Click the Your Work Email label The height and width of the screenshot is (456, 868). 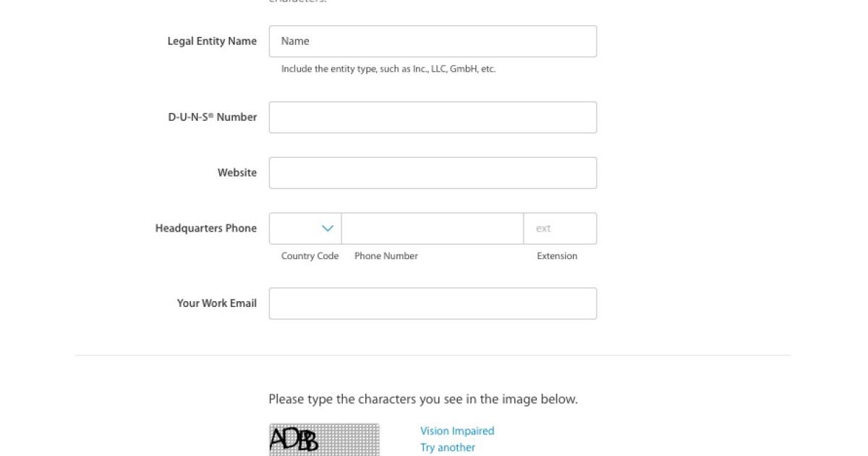[217, 304]
